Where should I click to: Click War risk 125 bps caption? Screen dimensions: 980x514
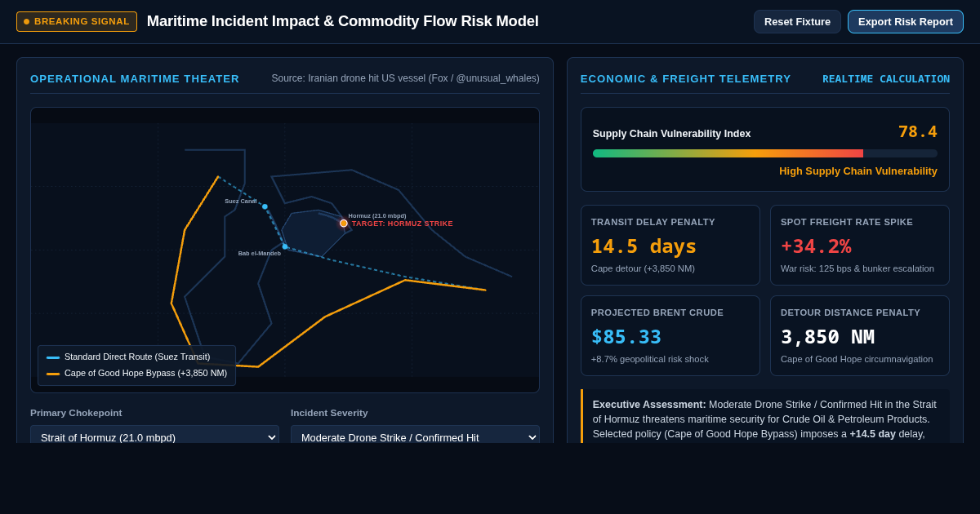[x=857, y=268]
